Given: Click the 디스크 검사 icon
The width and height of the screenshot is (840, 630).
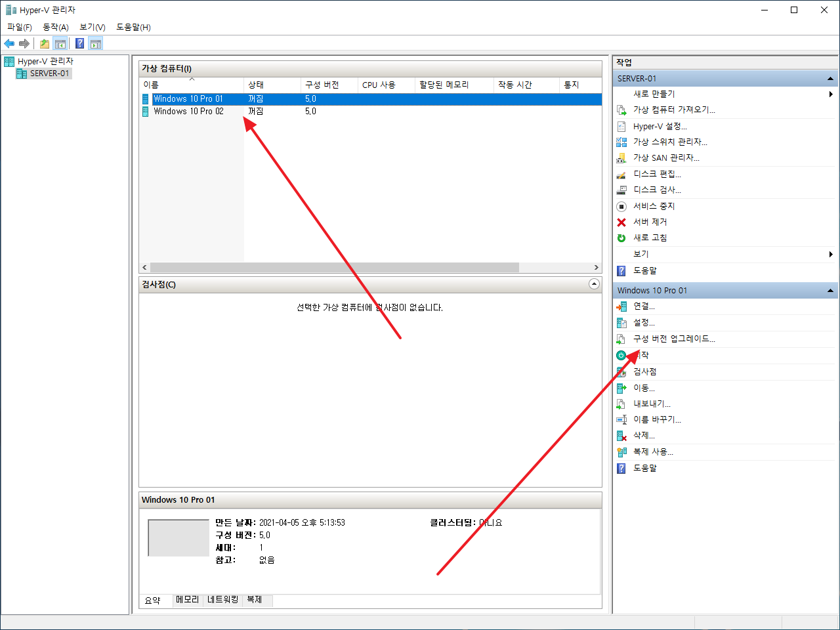Looking at the screenshot, I should tap(621, 190).
